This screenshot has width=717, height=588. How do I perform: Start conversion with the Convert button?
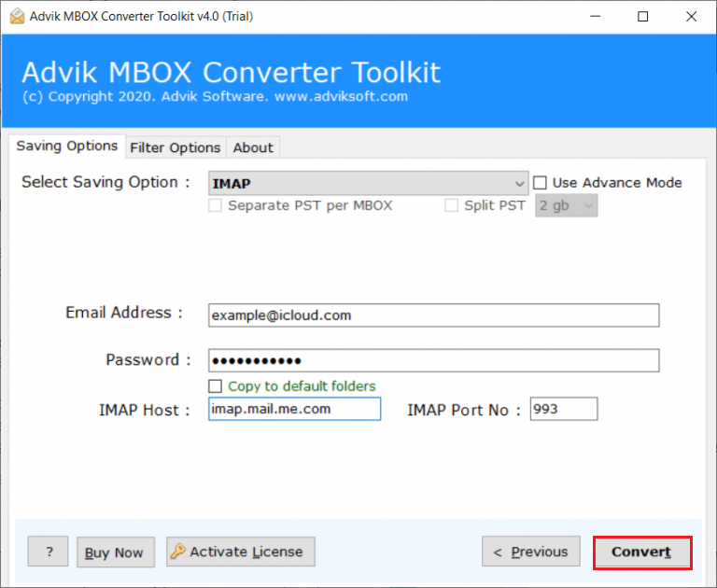tap(642, 553)
